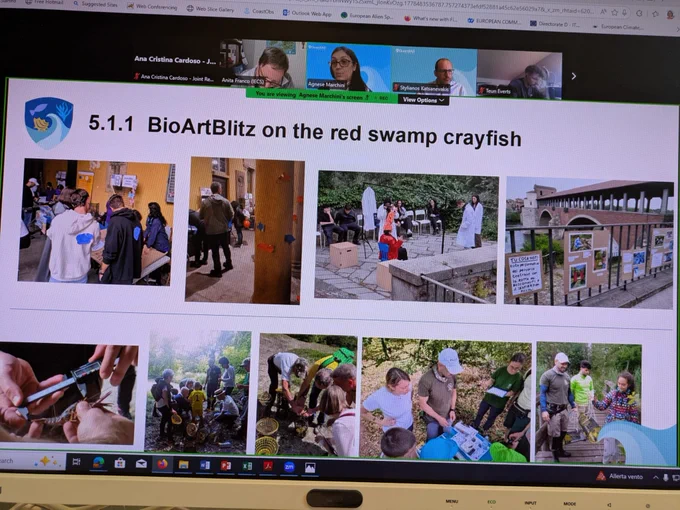Show next participants with the right arrow

coord(574,76)
